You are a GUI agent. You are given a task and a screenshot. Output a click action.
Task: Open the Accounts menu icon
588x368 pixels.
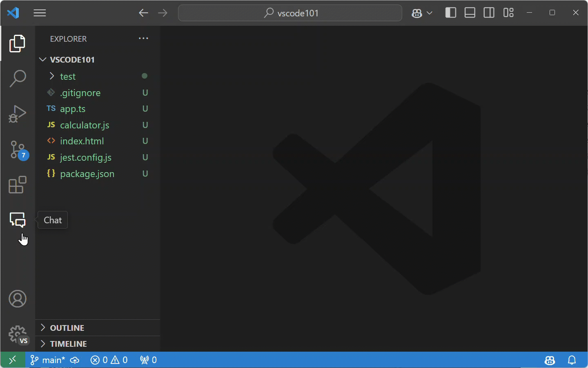point(18,299)
